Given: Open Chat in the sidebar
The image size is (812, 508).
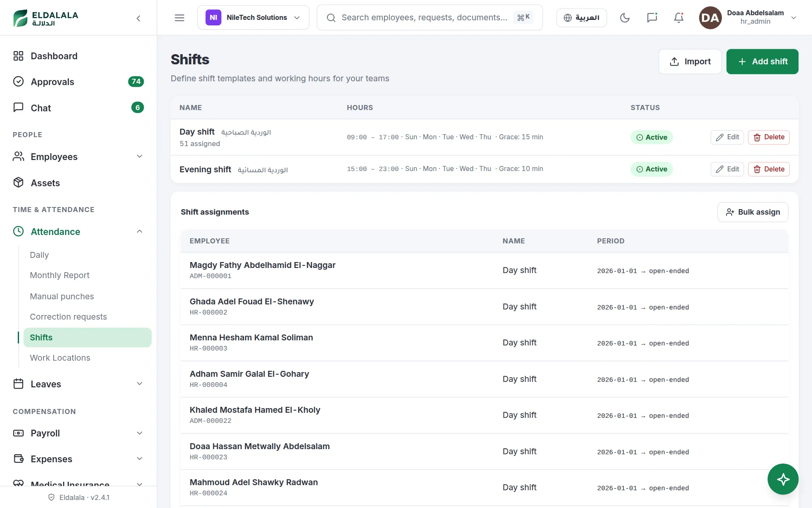Looking at the screenshot, I should pos(78,108).
